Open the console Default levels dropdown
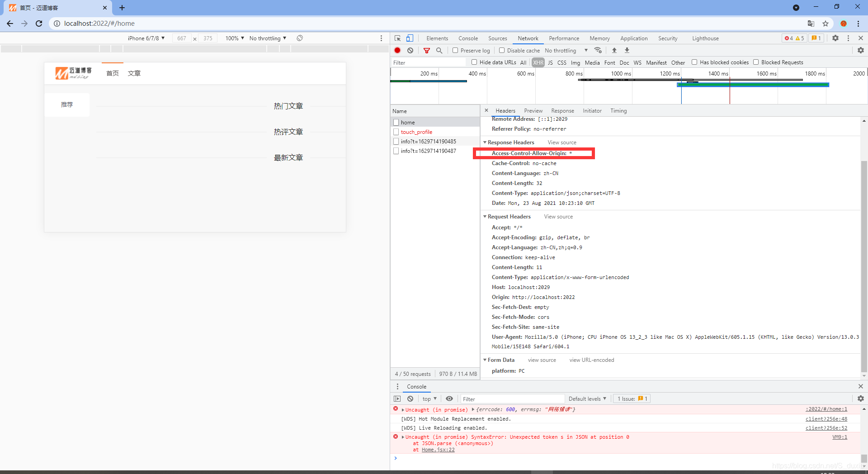The height and width of the screenshot is (474, 868). (x=587, y=398)
